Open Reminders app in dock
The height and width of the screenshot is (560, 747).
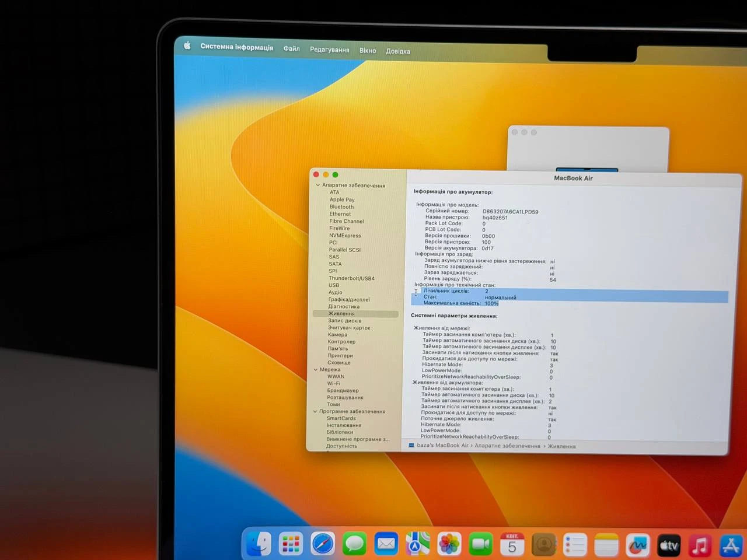pos(575,545)
